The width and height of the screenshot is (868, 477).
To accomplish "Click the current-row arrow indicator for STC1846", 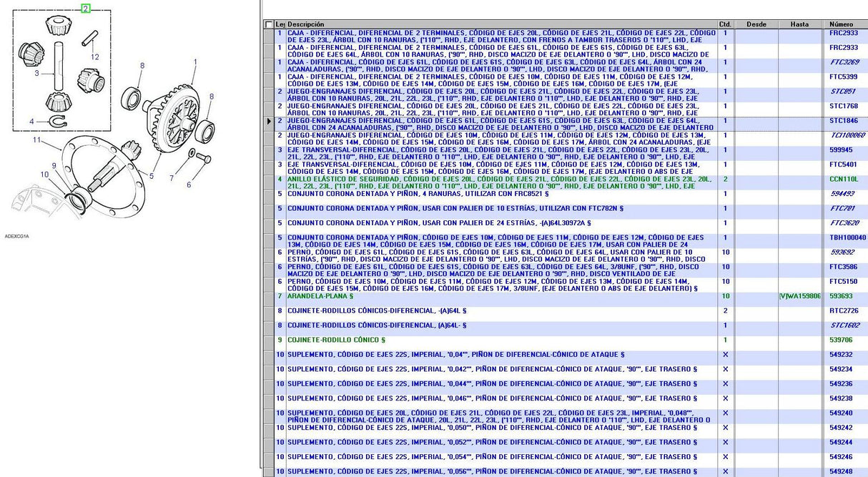I will point(269,121).
